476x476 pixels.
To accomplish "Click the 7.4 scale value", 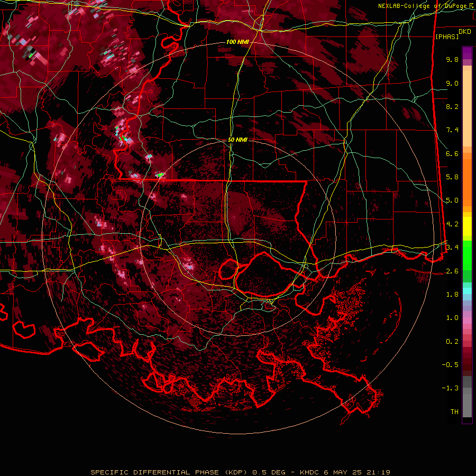I will point(452,130).
